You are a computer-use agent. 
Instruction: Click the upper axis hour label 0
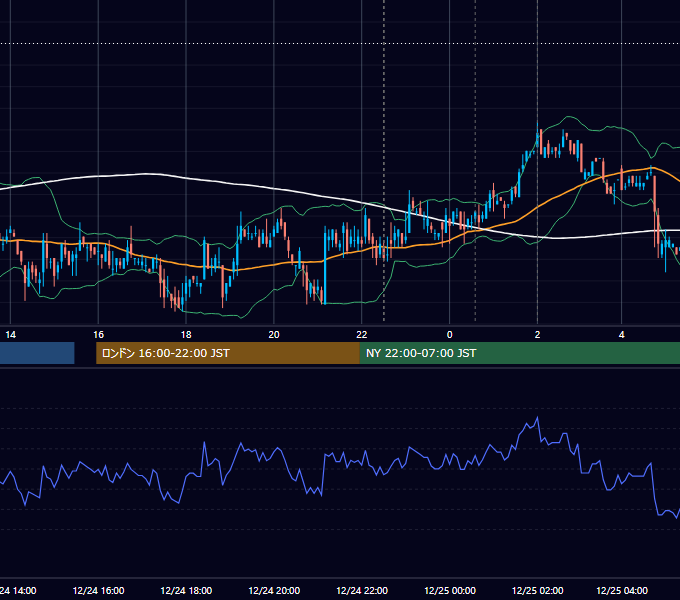[450, 335]
